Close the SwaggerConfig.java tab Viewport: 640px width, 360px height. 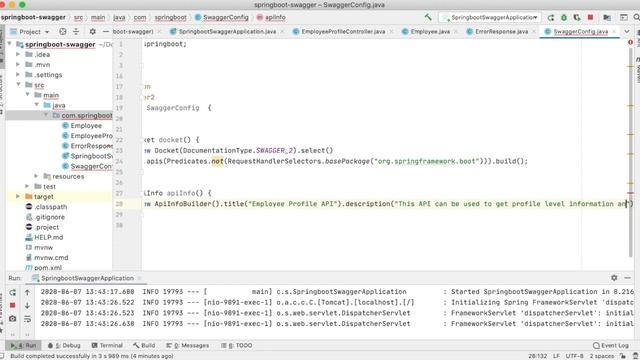(614, 32)
